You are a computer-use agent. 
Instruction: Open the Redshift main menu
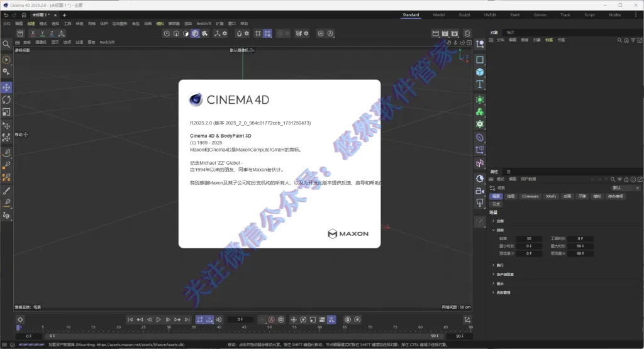point(204,24)
